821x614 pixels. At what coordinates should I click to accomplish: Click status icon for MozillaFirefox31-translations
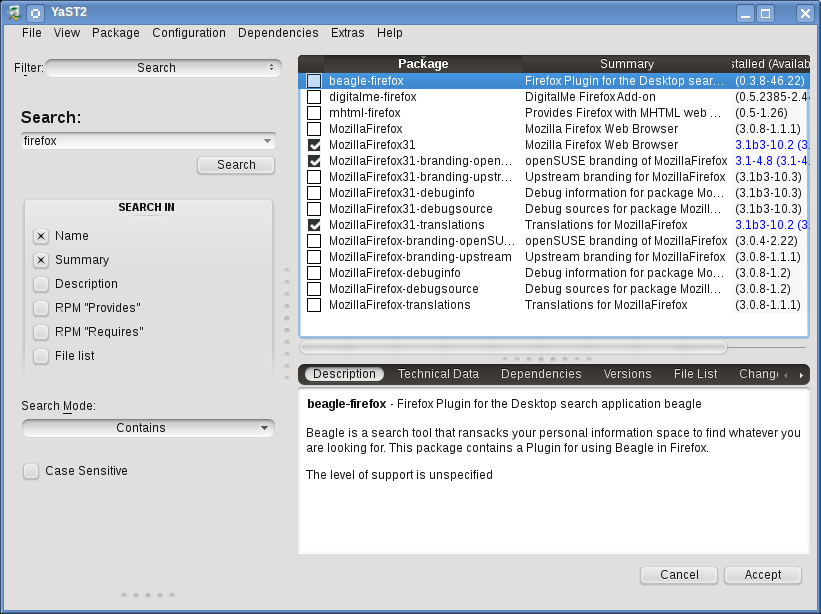tap(314, 225)
